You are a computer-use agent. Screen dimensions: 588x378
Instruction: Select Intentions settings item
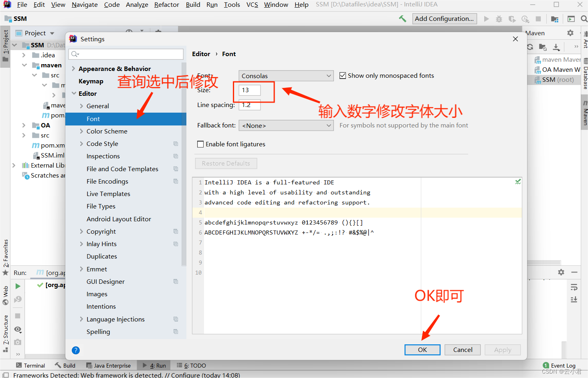pyautogui.click(x=101, y=306)
